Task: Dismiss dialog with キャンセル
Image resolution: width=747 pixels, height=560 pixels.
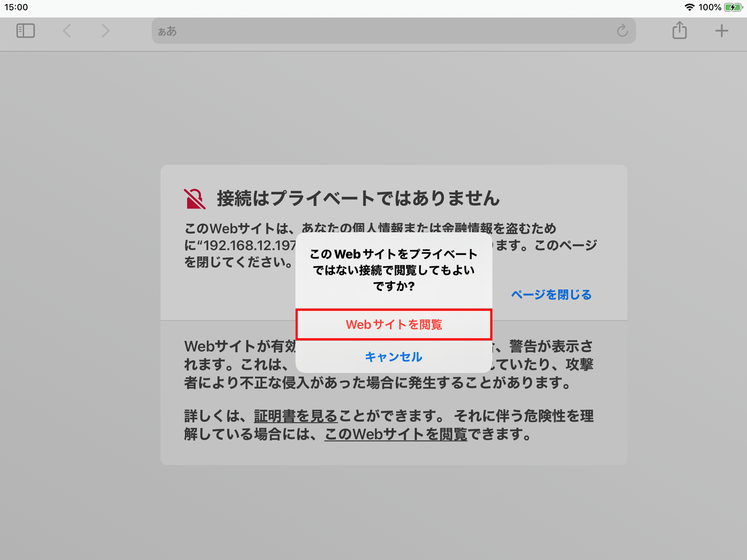Action: click(394, 357)
